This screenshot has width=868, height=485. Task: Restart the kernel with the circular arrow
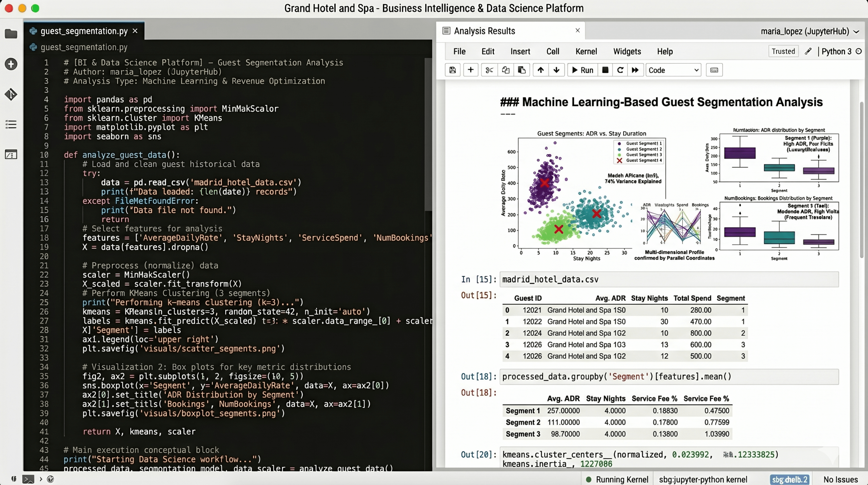620,70
